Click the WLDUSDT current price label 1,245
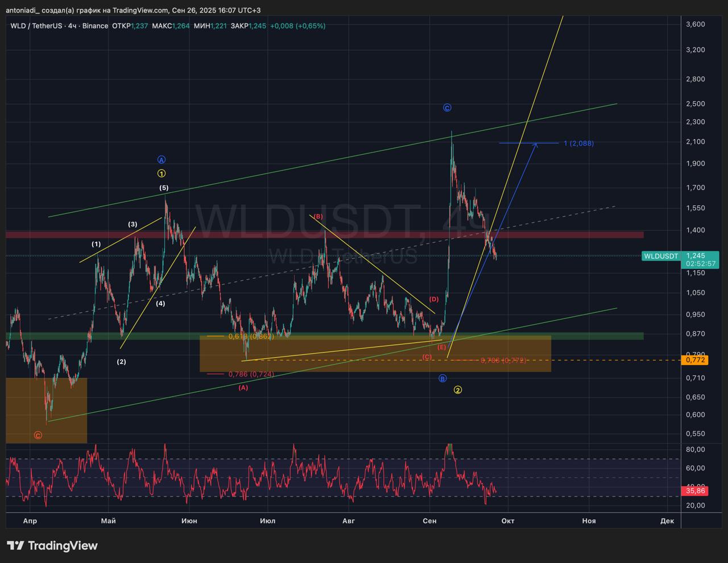Image resolution: width=728 pixels, height=563 pixels. (x=696, y=256)
